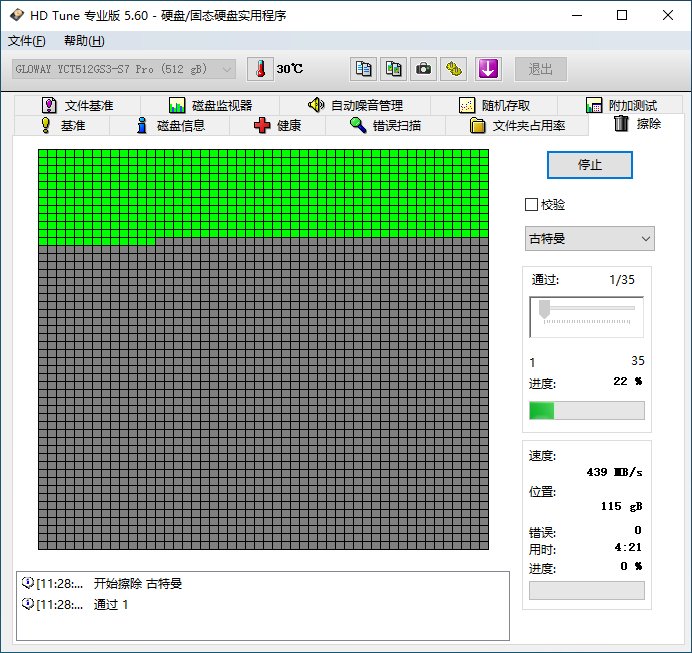Select the 擦除 tab
692x653 pixels.
pos(637,124)
